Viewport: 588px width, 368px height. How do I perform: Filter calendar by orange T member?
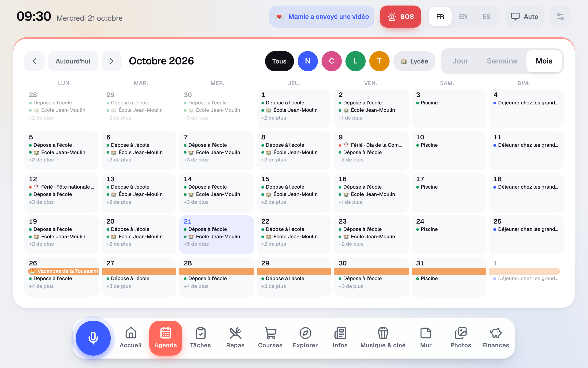click(x=379, y=61)
